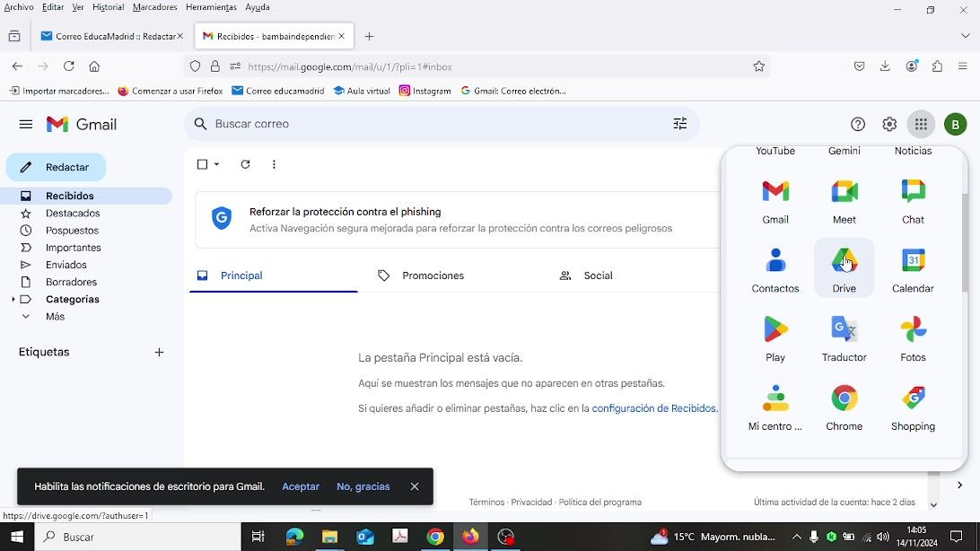Open the More options three-dot menu
Viewport: 980px width, 551px height.
click(274, 164)
